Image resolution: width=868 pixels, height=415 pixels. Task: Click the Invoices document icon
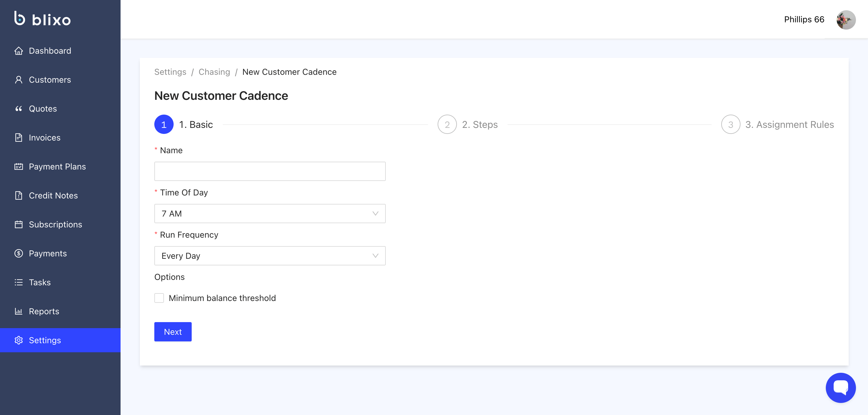pyautogui.click(x=18, y=138)
